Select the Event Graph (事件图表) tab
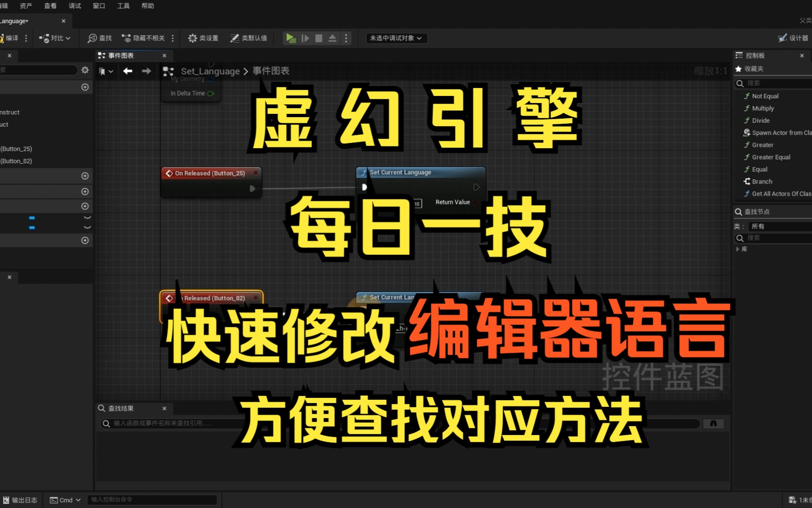Viewport: 812px width, 508px height. click(x=121, y=56)
